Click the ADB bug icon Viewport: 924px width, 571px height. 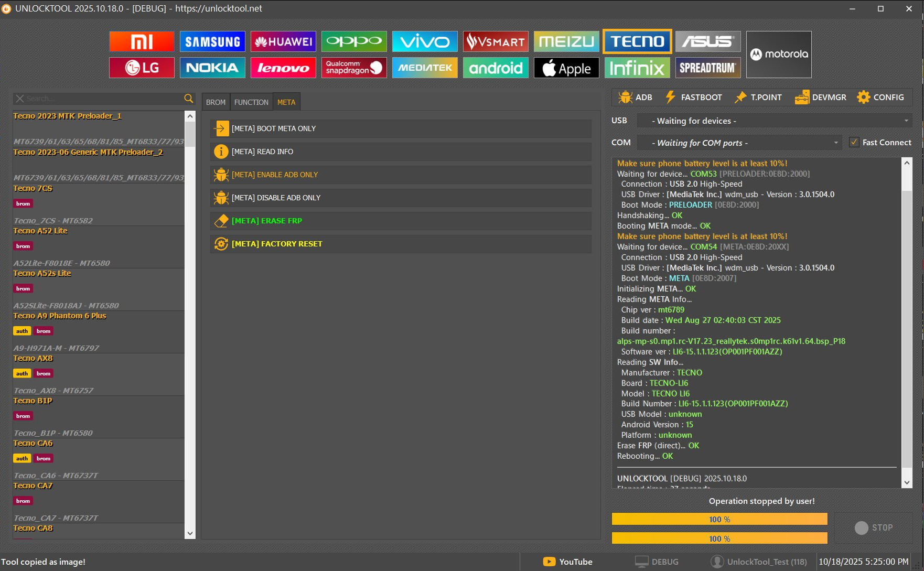coord(625,97)
